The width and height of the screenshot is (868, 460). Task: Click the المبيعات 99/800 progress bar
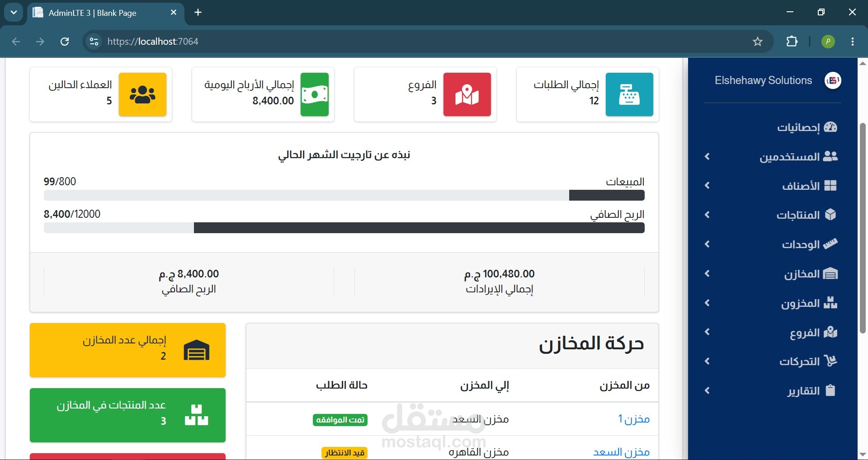click(344, 195)
